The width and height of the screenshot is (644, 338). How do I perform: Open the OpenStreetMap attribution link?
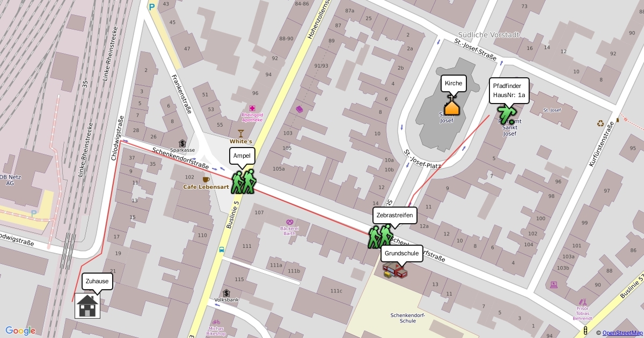[621, 333]
